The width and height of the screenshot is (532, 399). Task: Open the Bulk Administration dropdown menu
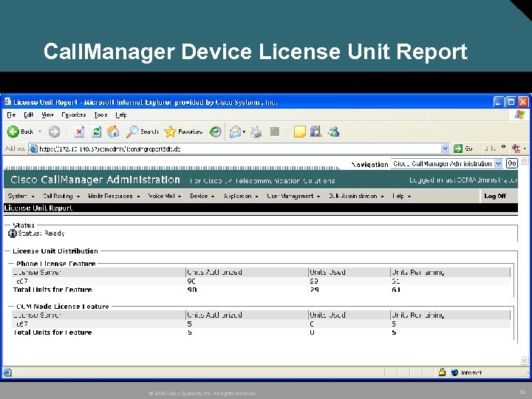(356, 196)
